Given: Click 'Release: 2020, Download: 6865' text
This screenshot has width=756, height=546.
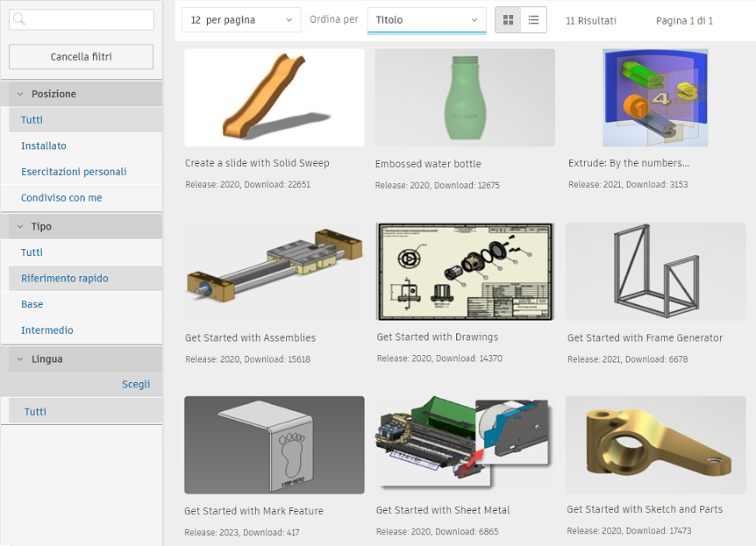Looking at the screenshot, I should [x=438, y=532].
